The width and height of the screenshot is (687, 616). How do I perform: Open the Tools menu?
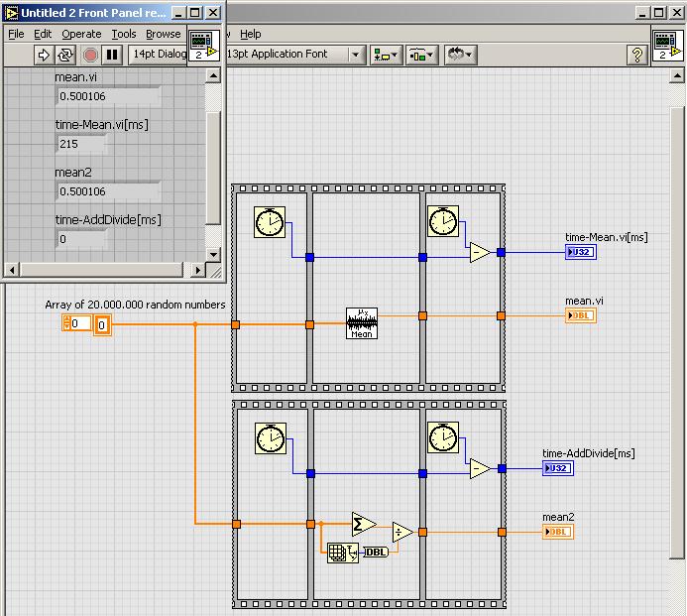[124, 34]
